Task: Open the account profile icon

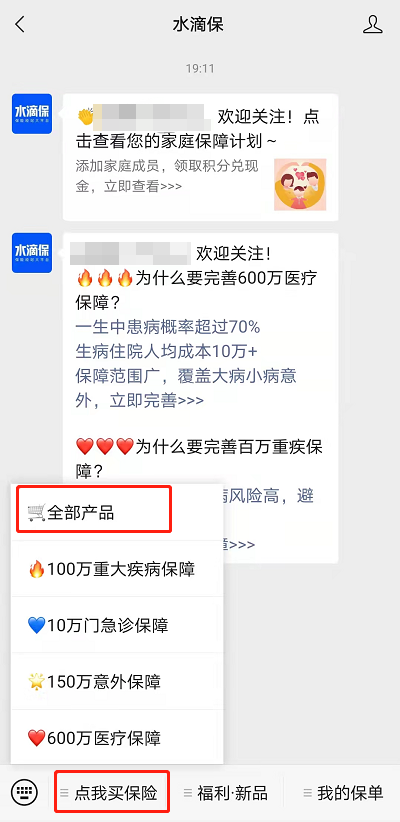Action: coord(373,24)
